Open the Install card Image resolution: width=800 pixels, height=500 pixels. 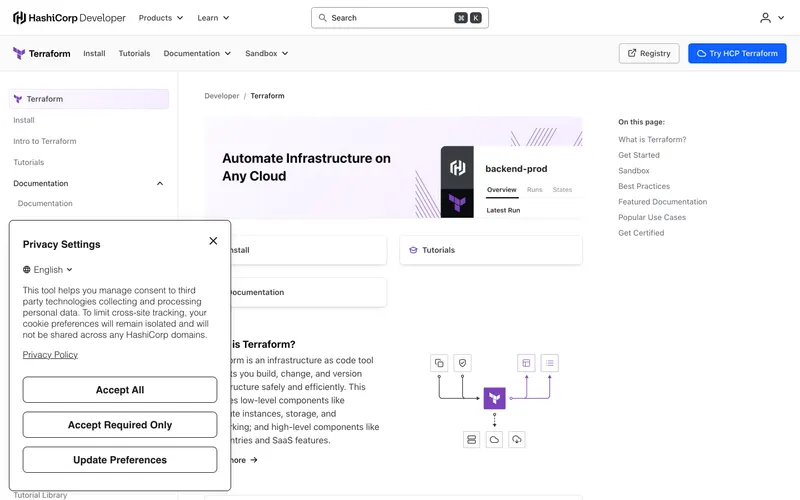point(309,250)
